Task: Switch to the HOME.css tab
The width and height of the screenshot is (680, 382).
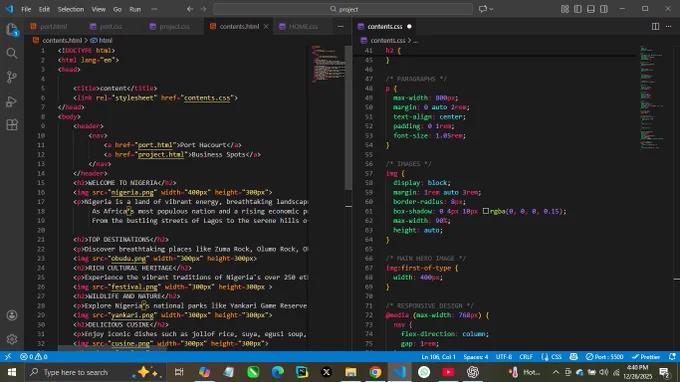Action: (303, 26)
